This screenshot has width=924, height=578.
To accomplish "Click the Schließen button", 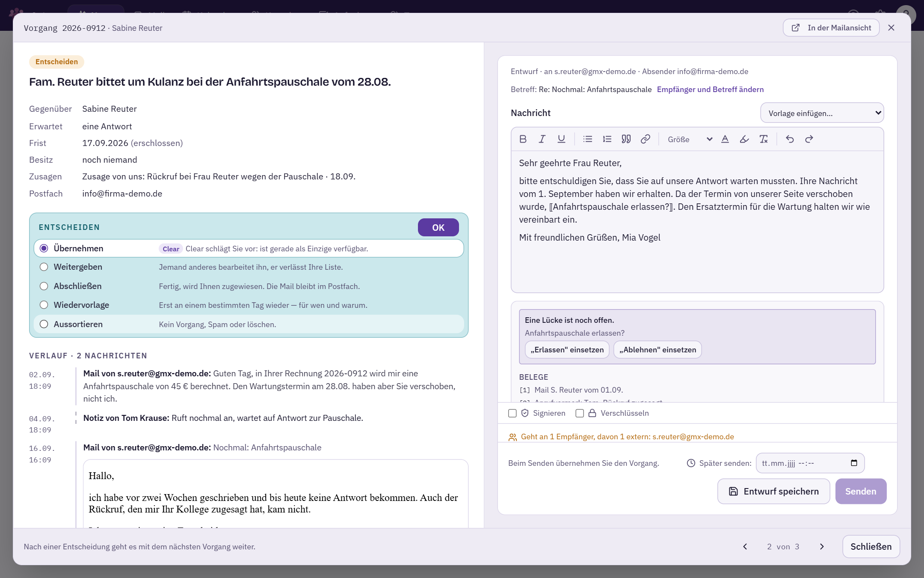I will coord(871,546).
